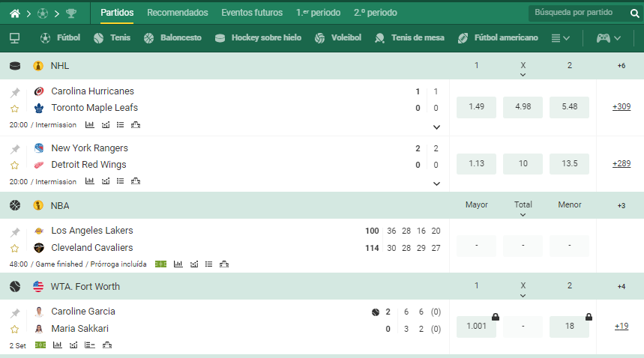
Task: Open bar chart statistics for Garcia match
Action: click(58, 345)
